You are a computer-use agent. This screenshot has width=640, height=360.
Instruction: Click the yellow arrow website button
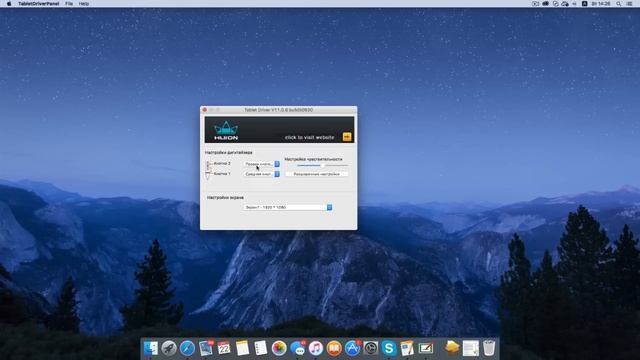(x=347, y=137)
